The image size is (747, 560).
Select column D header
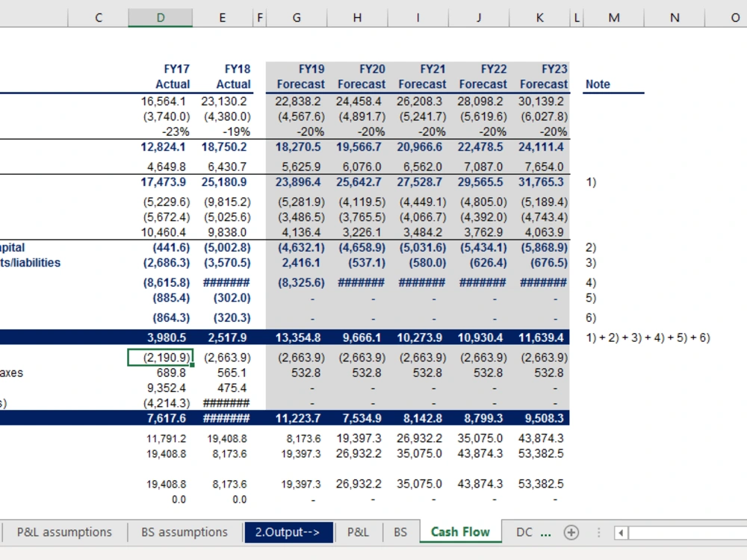pos(161,18)
